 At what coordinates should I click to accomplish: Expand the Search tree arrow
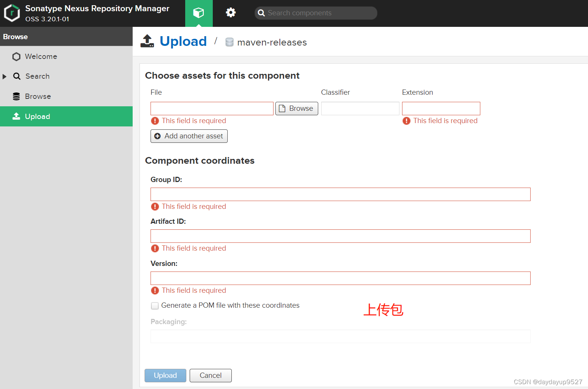pos(4,76)
